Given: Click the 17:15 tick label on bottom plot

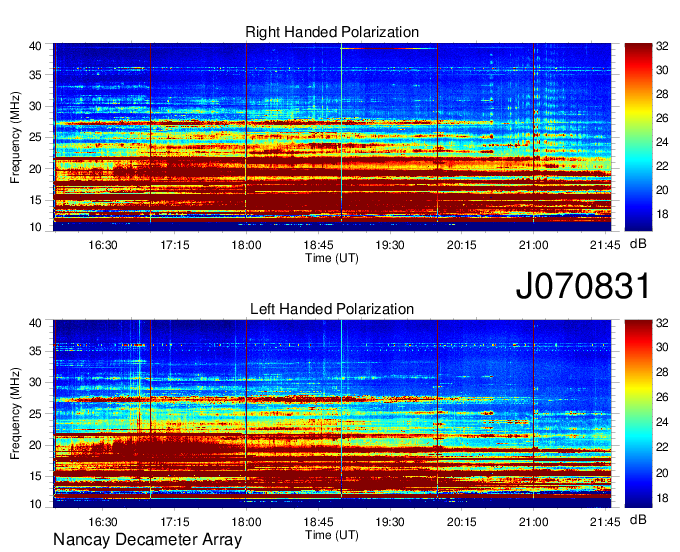Looking at the screenshot, I should 175,522.
